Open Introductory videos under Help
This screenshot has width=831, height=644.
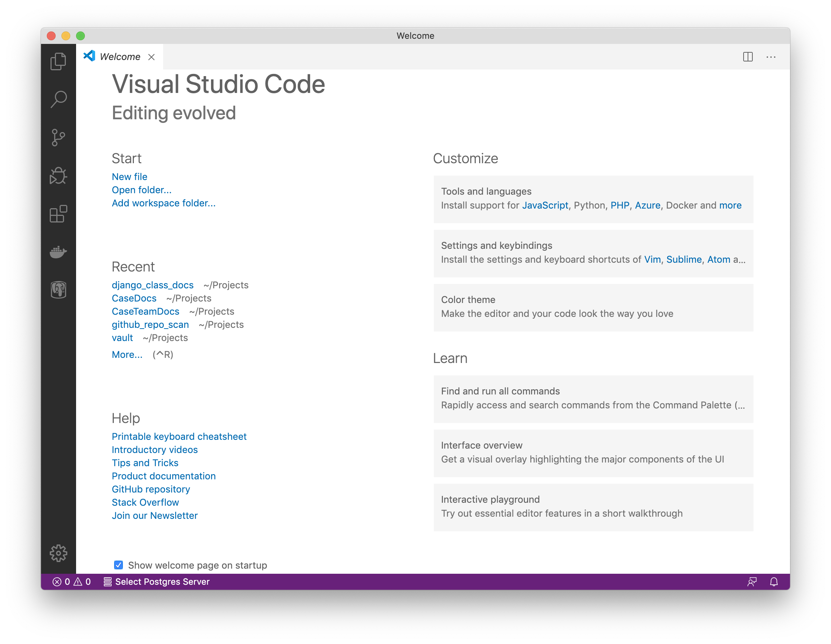click(154, 449)
